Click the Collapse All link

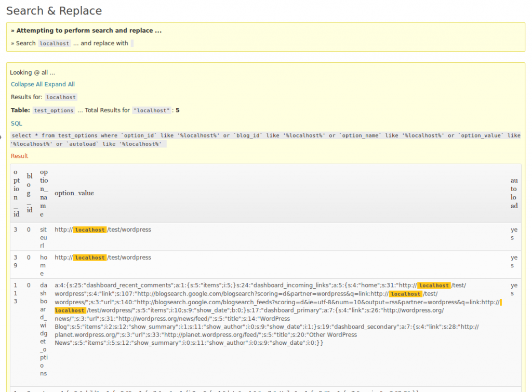point(27,84)
